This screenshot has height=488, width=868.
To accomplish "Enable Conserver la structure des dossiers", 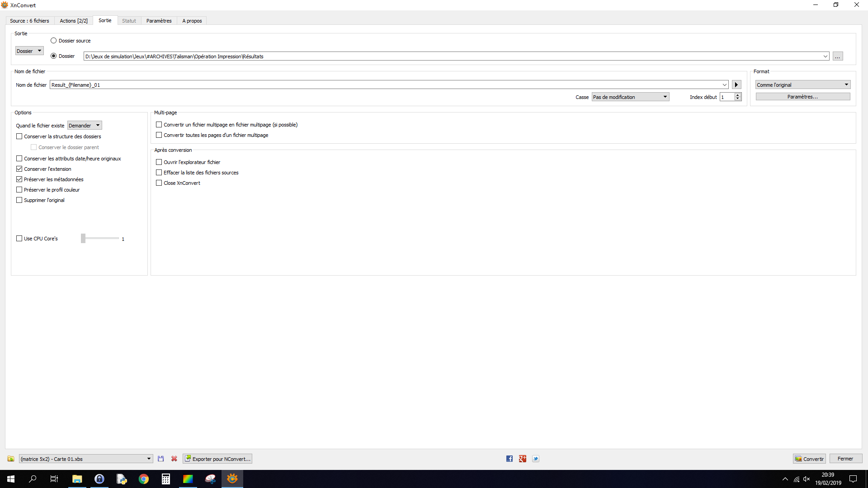I will point(19,136).
